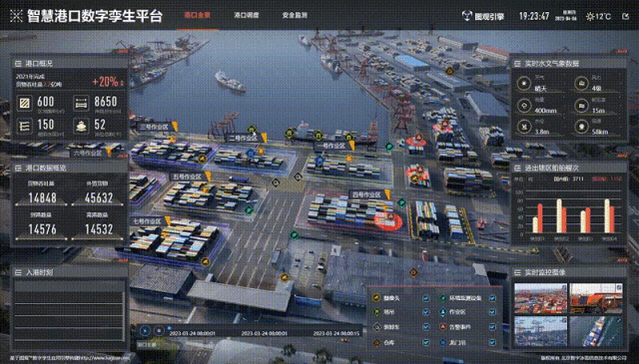
Task: Click the 进出辖区船舶艘次 panel header icon
Action: pos(517,168)
